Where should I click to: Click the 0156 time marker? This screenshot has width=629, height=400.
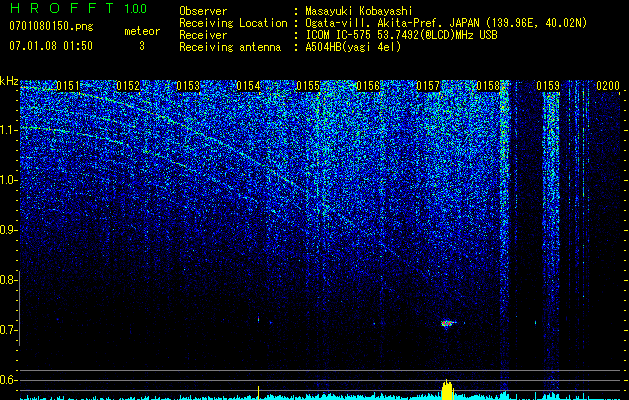tap(368, 86)
